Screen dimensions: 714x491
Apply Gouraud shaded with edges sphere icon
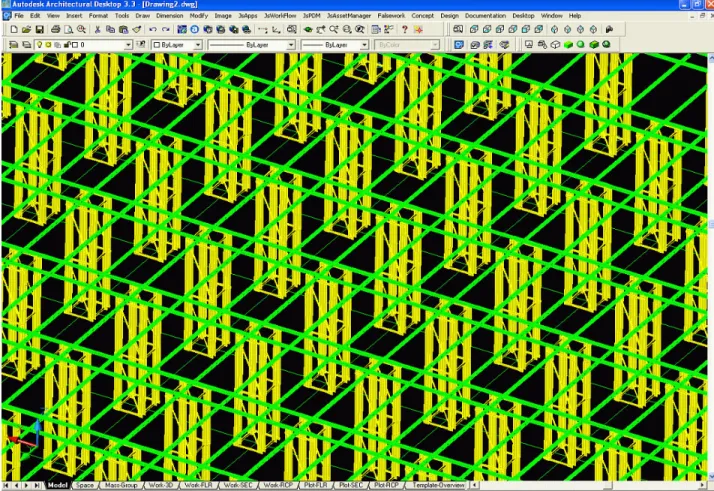tap(606, 45)
